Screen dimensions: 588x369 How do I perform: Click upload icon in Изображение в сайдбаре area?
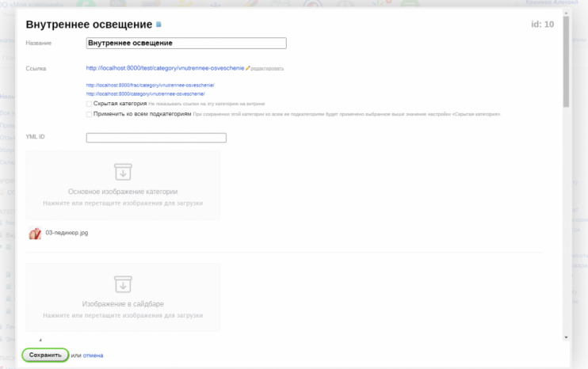(x=123, y=283)
